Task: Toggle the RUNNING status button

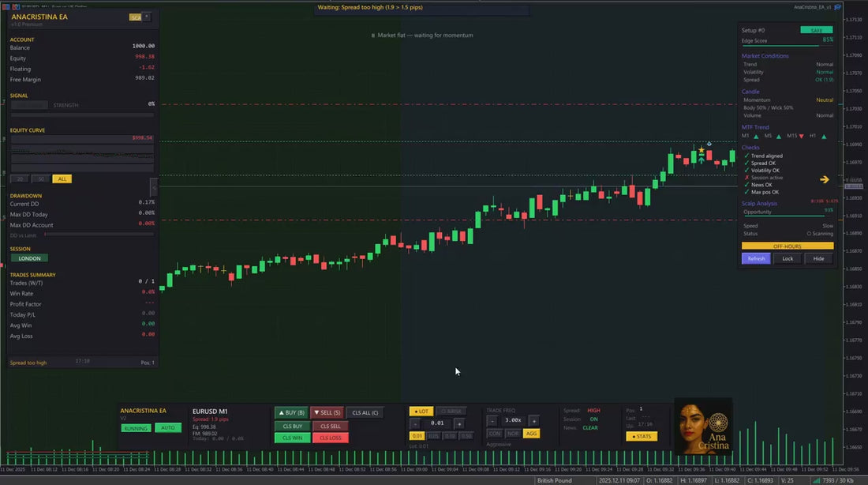Action: [x=135, y=428]
